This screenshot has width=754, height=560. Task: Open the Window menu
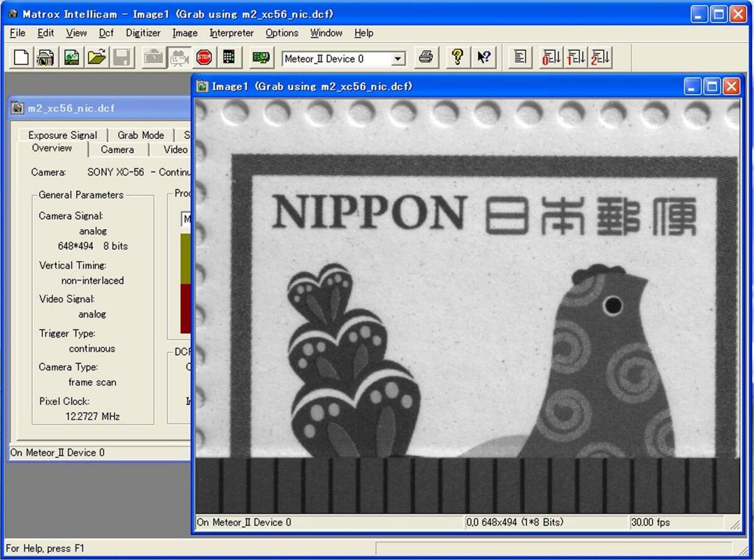[x=326, y=33]
